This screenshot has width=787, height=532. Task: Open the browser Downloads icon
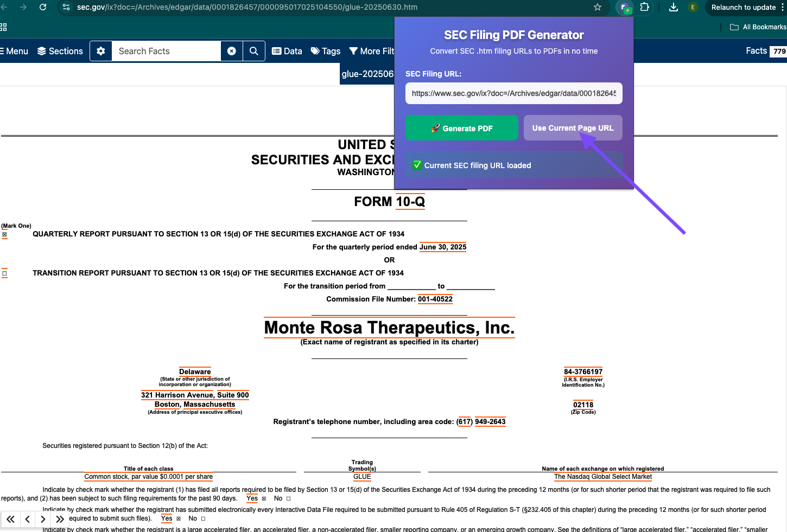674,7
